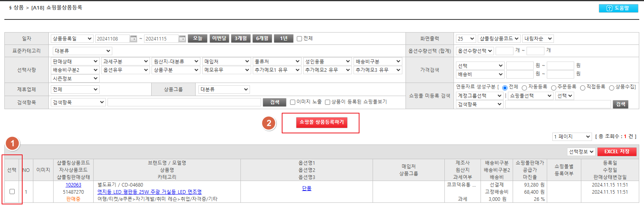This screenshot has width=644, height=206.
Task: Set date range with 3개월 button
Action: (x=240, y=39)
